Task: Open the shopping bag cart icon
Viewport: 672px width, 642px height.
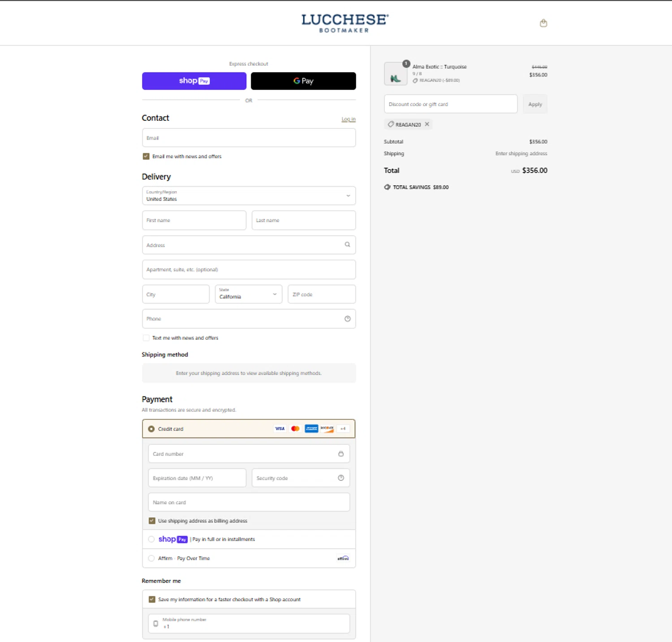Action: click(543, 23)
